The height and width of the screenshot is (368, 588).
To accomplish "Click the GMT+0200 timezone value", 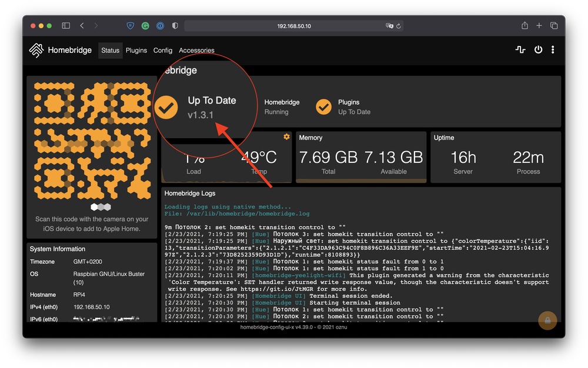I will (x=88, y=262).
